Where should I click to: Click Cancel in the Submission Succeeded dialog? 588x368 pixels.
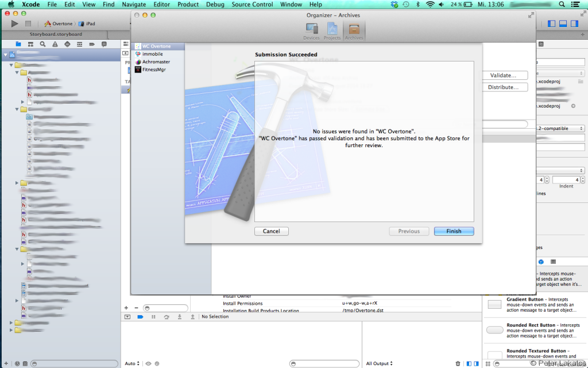[x=271, y=231]
